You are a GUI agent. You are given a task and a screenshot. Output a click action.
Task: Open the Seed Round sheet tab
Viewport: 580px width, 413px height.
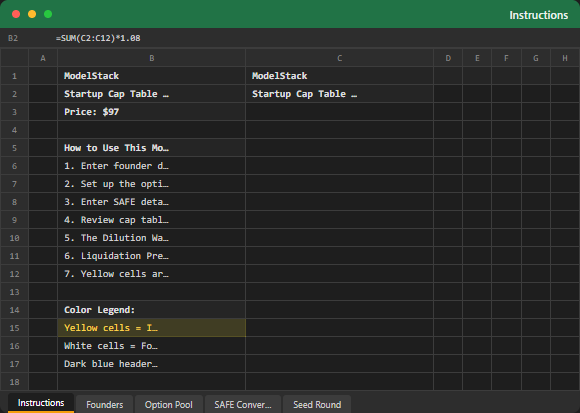(x=317, y=404)
